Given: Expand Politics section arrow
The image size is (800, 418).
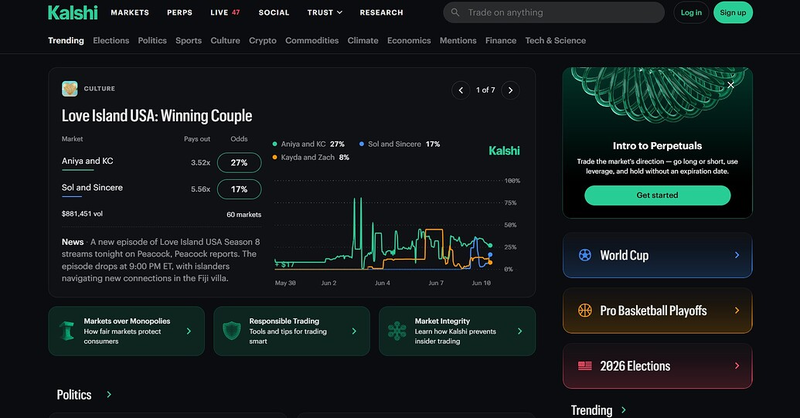Looking at the screenshot, I should click(109, 395).
